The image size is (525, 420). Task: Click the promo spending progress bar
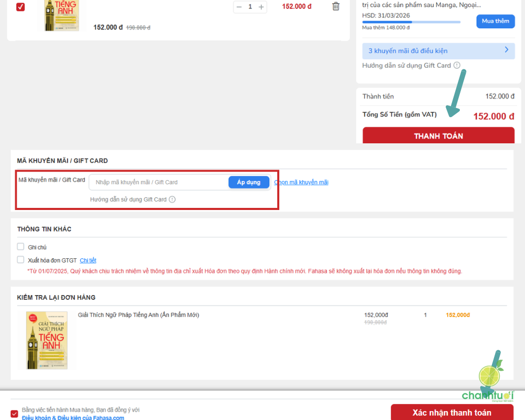point(411,22)
